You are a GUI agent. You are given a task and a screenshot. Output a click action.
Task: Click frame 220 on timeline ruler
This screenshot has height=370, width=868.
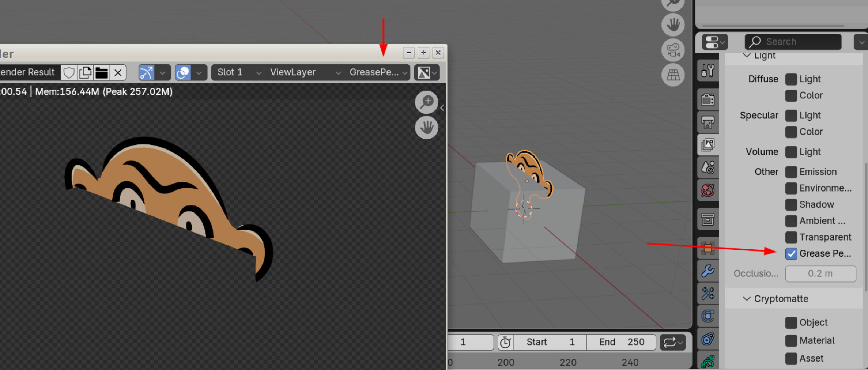coord(568,363)
